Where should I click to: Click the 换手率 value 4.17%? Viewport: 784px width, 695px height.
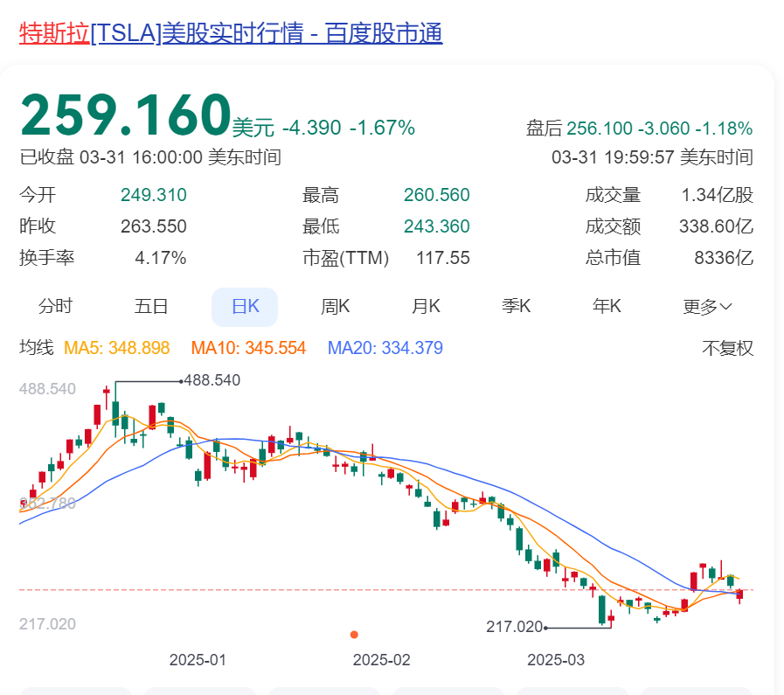click(161, 258)
